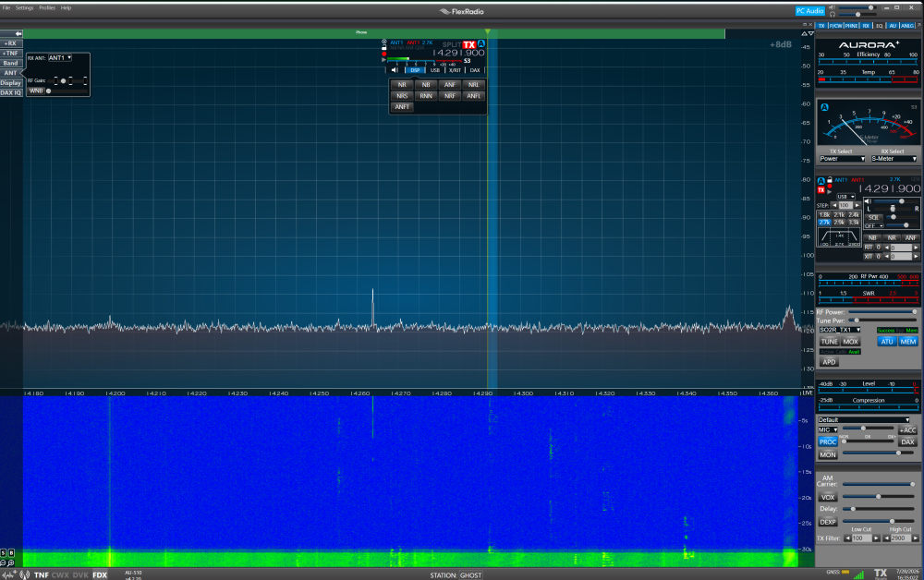
Task: Toggle the PROC speech processor
Action: [x=827, y=441]
